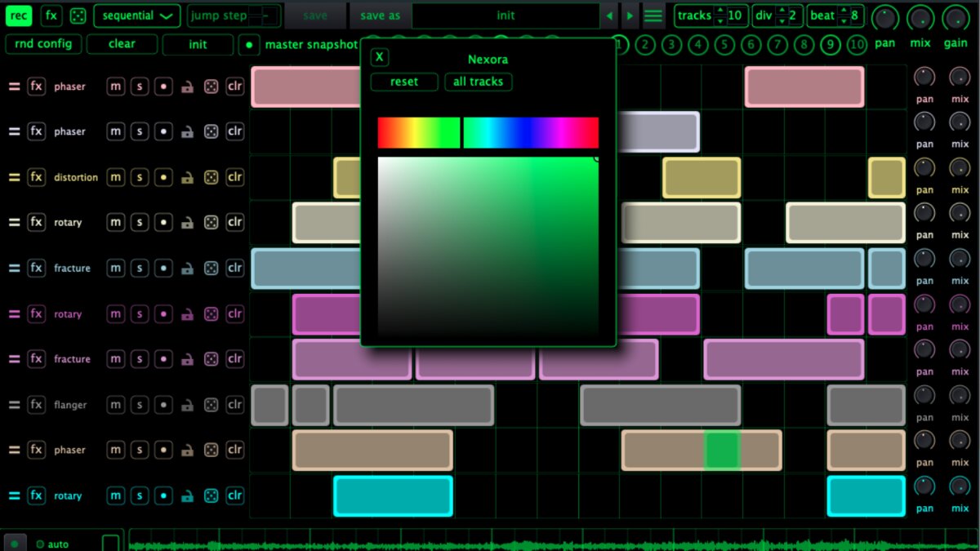Pick a color from rainbow hue bar

coord(488,132)
